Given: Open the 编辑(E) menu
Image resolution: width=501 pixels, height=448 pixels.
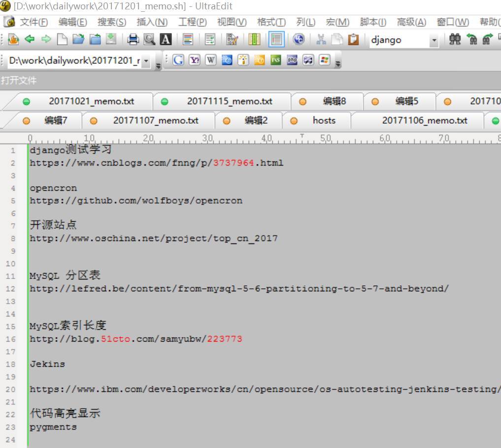Looking at the screenshot, I should [73, 22].
